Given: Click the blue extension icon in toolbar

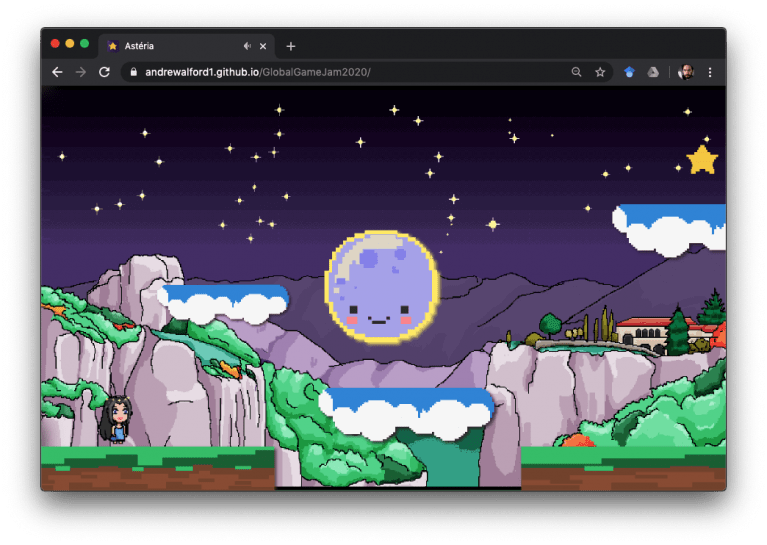Looking at the screenshot, I should 629,72.
